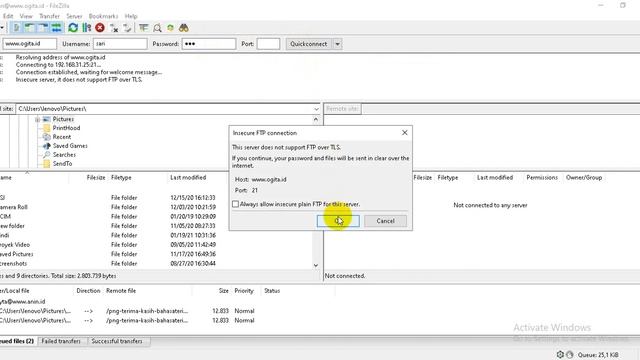Click remote pane Last modified column header
Screen dimensions: 640x360
pos(495,178)
